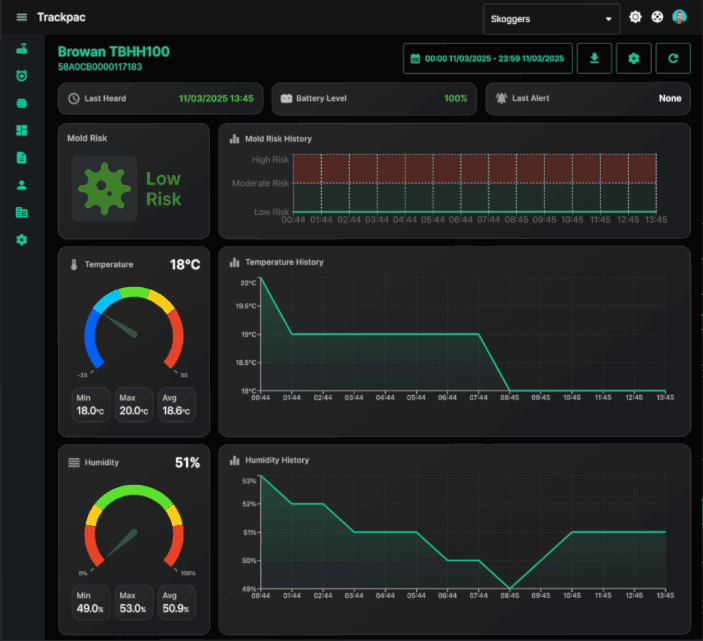Click the Low Risk mold status text
Screen dimensions: 703x641
(x=164, y=189)
